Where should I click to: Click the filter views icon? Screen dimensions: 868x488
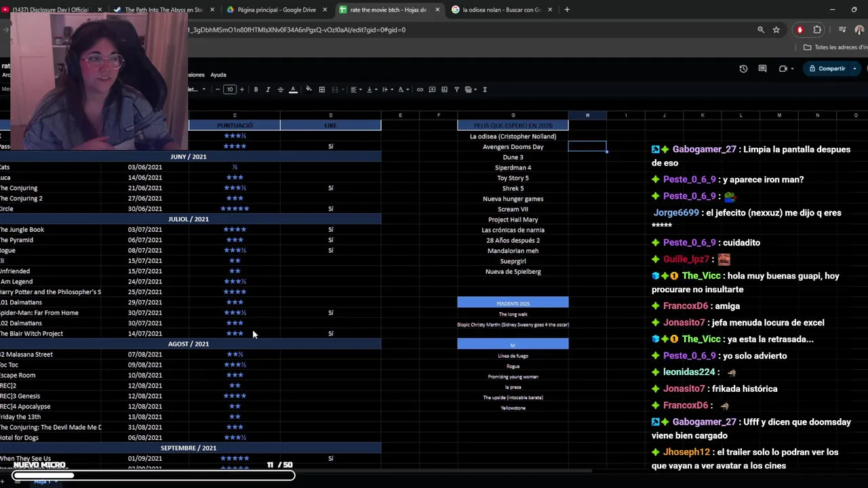468,89
